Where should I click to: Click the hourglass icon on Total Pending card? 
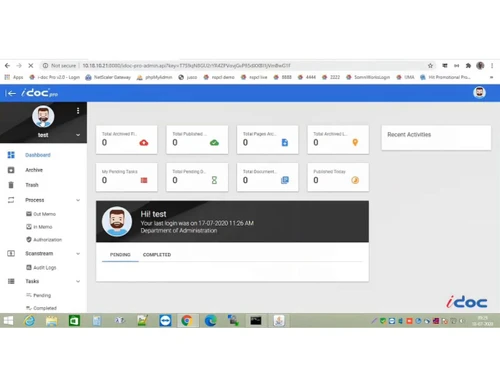click(214, 180)
